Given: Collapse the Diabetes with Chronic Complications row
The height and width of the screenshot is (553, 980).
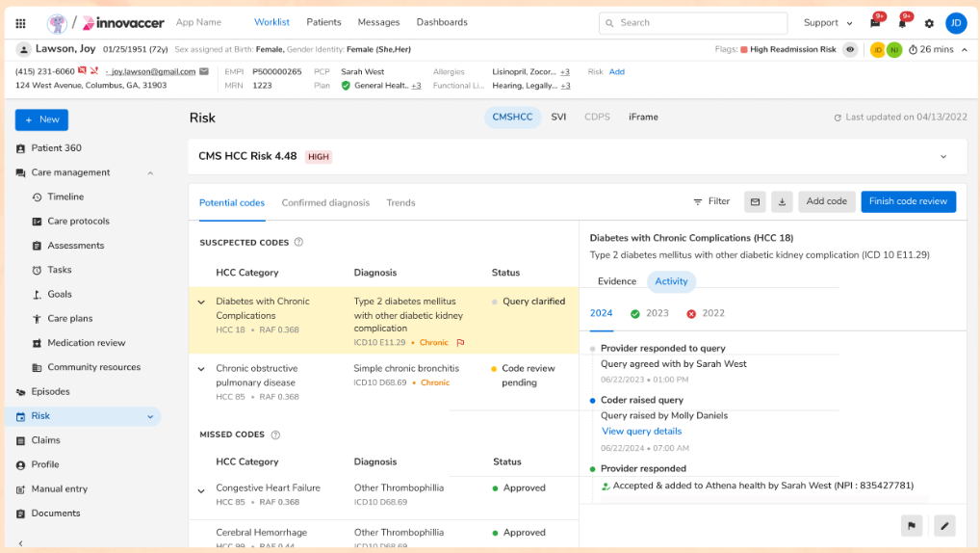Looking at the screenshot, I should 201,303.
